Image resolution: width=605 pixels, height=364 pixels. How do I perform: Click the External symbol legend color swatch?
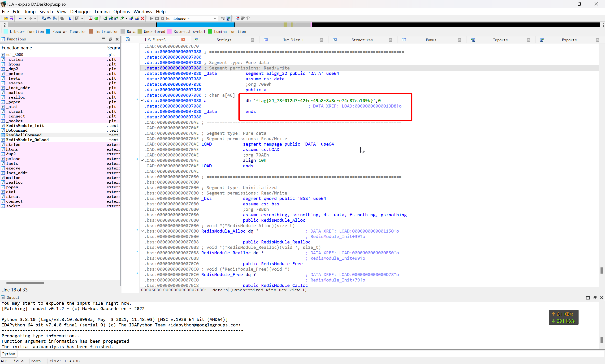pos(169,31)
